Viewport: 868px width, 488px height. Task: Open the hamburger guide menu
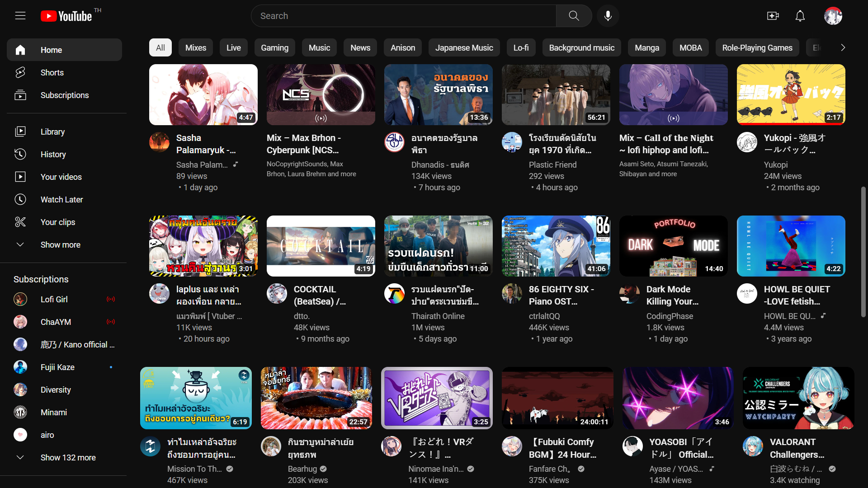click(20, 16)
